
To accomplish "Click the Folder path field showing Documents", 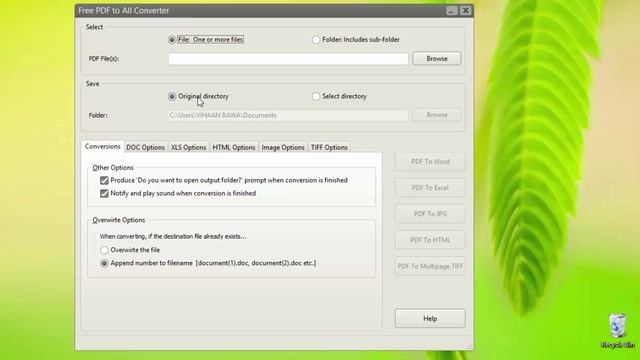I will (288, 115).
